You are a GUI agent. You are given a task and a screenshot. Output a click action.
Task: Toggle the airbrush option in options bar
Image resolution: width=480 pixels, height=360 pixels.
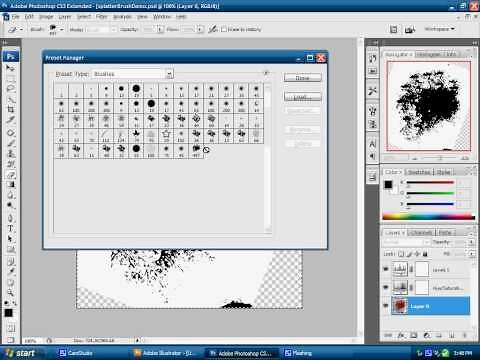213,29
